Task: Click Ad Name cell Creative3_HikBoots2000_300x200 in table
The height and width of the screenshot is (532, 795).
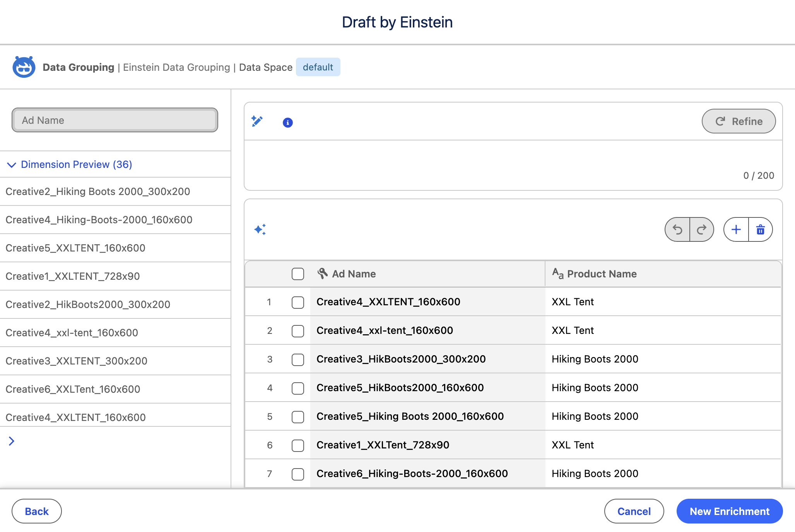Action: [427, 359]
